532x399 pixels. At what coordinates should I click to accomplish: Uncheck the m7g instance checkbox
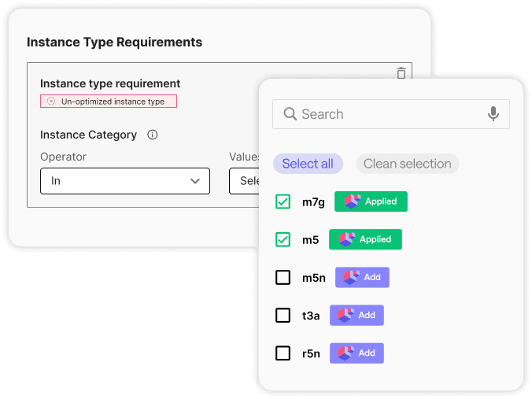(283, 202)
